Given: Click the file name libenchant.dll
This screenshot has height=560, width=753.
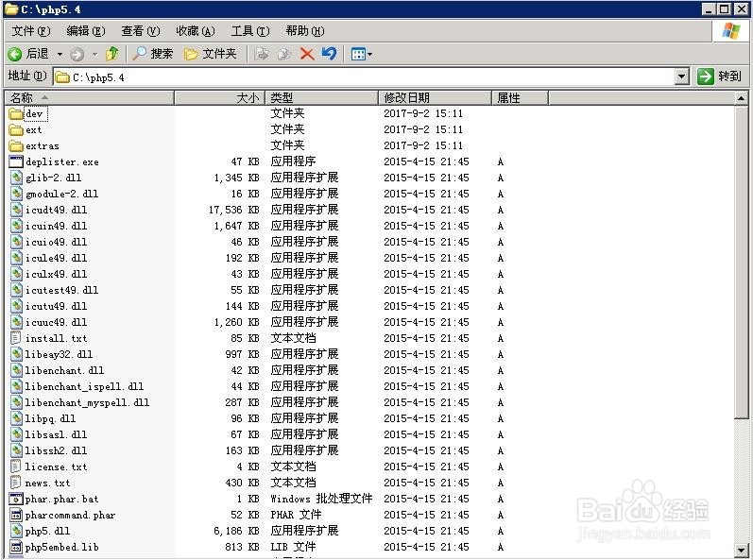Looking at the screenshot, I should point(64,370).
